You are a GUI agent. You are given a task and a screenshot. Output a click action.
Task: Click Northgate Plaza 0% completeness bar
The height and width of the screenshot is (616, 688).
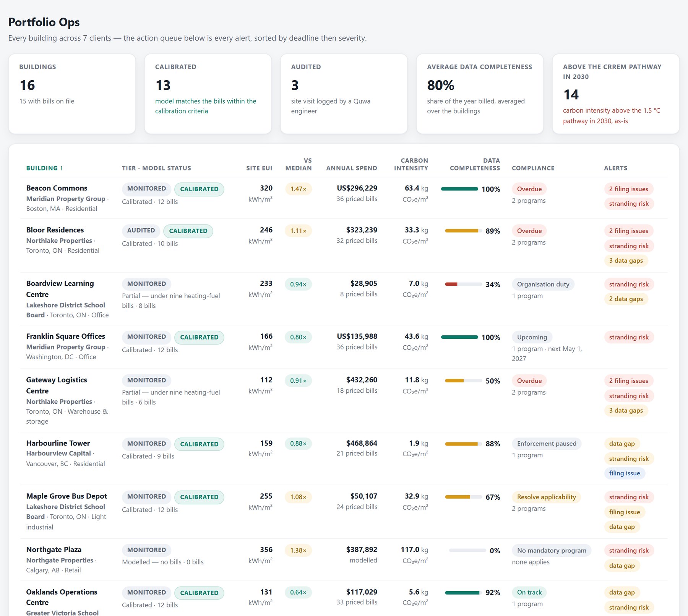[x=467, y=550]
